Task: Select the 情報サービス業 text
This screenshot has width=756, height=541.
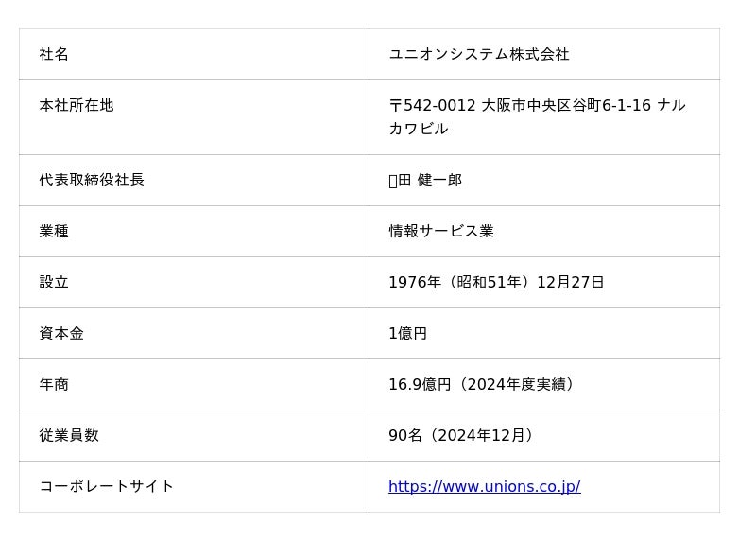Action: click(x=441, y=231)
